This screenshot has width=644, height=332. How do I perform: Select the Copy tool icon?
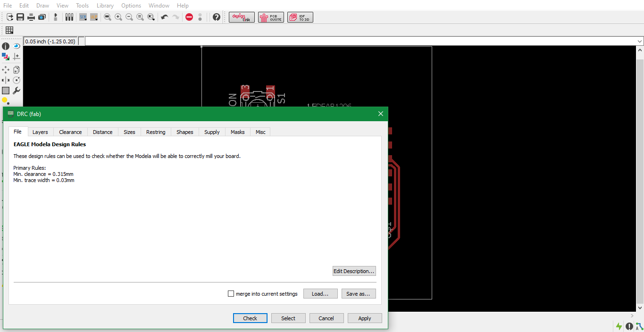[x=17, y=70]
